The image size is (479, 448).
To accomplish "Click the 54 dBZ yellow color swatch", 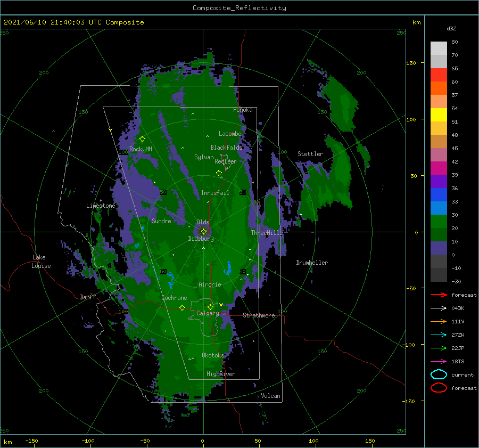I will (439, 115).
